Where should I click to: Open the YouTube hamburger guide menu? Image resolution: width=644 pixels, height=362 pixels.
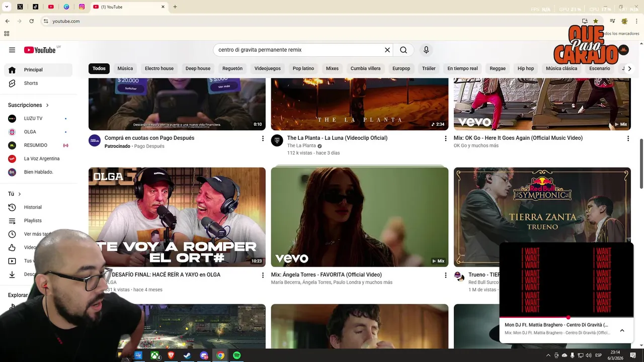12,50
